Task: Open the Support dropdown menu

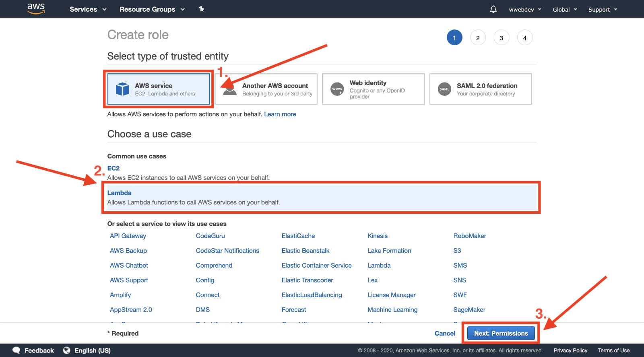Action: point(603,10)
